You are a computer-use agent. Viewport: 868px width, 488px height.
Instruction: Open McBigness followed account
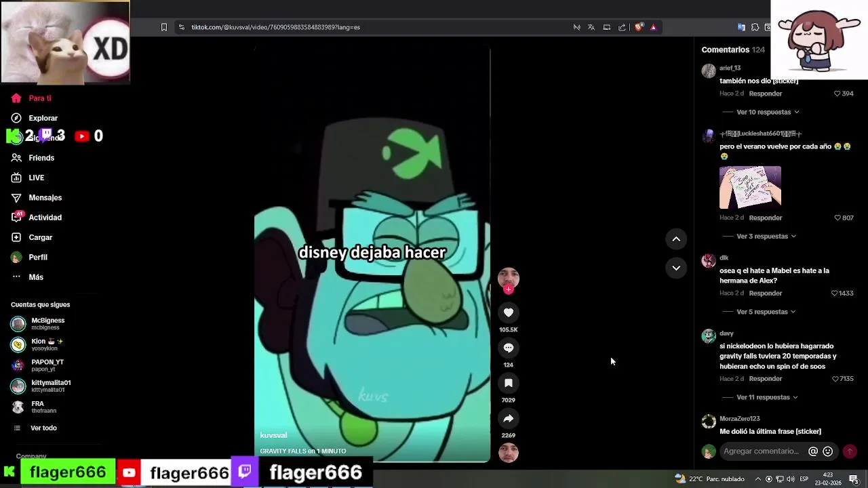coord(38,324)
